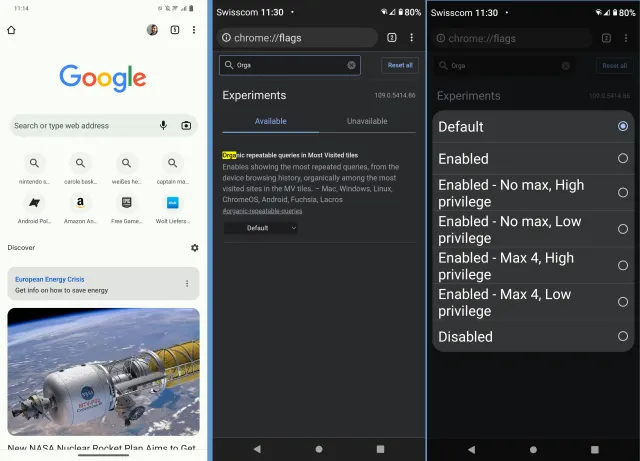Open the Default dropdown for organic repeatable queries
Image resolution: width=640 pixels, height=461 pixels.
tap(260, 228)
